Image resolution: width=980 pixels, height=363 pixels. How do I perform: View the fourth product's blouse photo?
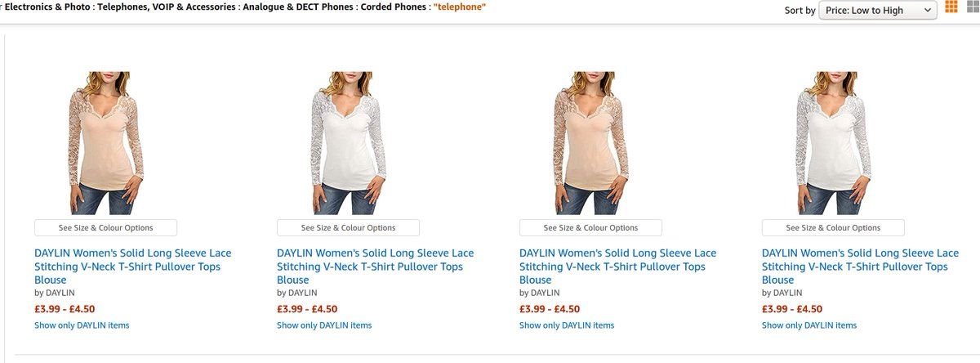tap(833, 142)
